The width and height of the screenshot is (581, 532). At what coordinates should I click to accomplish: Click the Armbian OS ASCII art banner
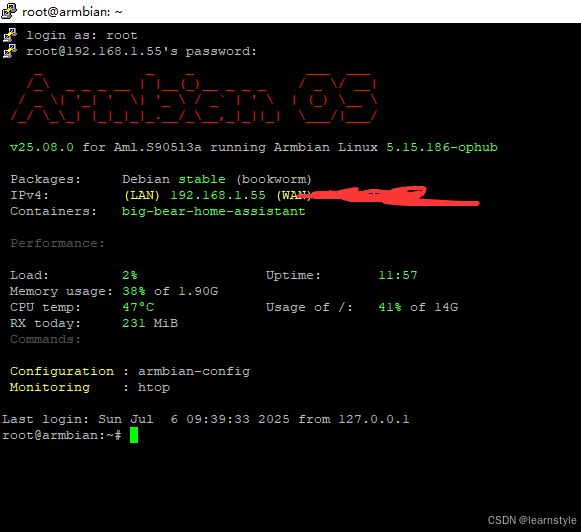click(x=194, y=98)
